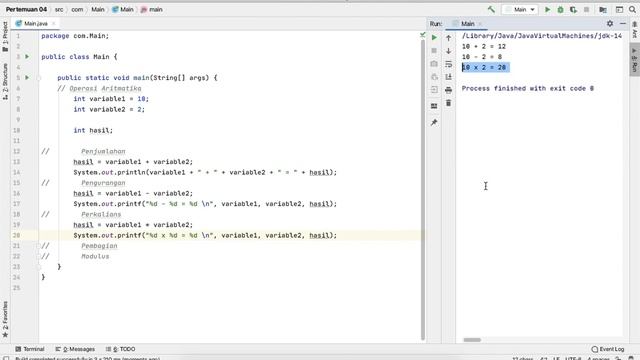Collapse the main method fold marker on line 5
Screen dimensions: 640x360
39,78
